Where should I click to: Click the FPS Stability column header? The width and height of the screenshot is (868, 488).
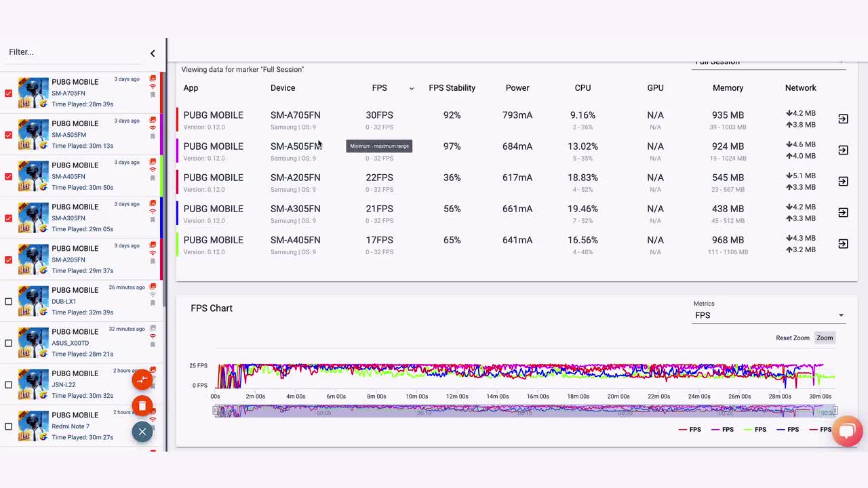(x=452, y=88)
